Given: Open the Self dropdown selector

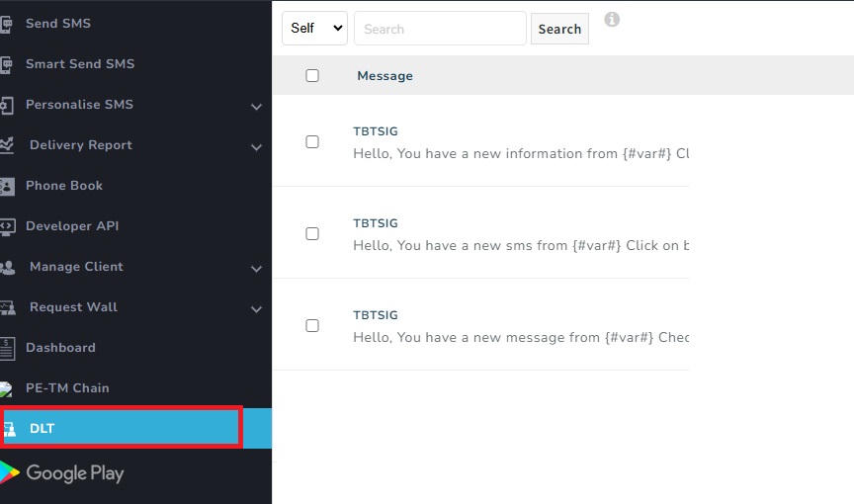Looking at the screenshot, I should pyautogui.click(x=314, y=29).
